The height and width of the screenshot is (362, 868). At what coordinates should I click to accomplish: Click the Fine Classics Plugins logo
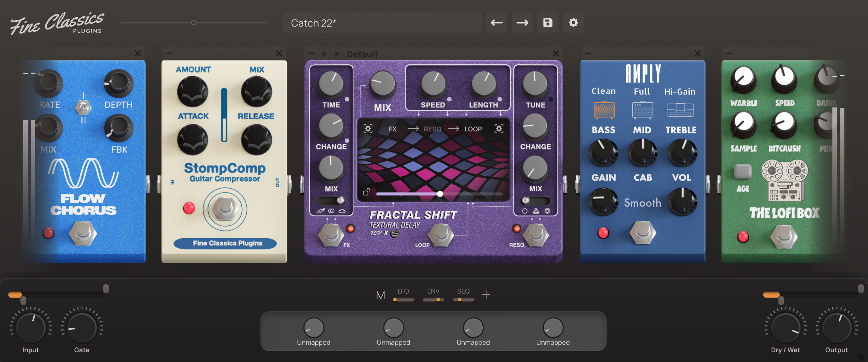[57, 23]
